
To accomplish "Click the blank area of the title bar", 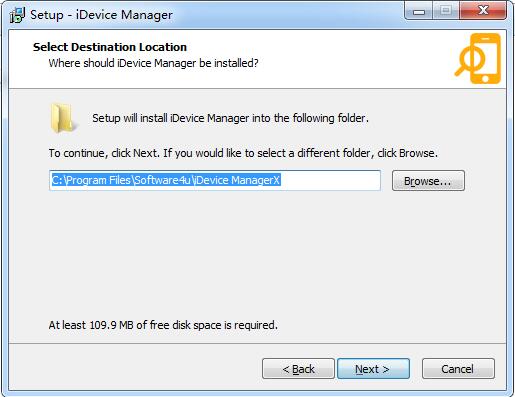I will point(287,15).
